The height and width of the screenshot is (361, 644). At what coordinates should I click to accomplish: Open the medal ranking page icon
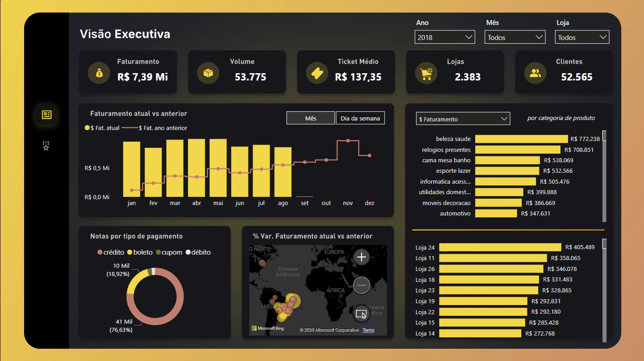coord(46,145)
